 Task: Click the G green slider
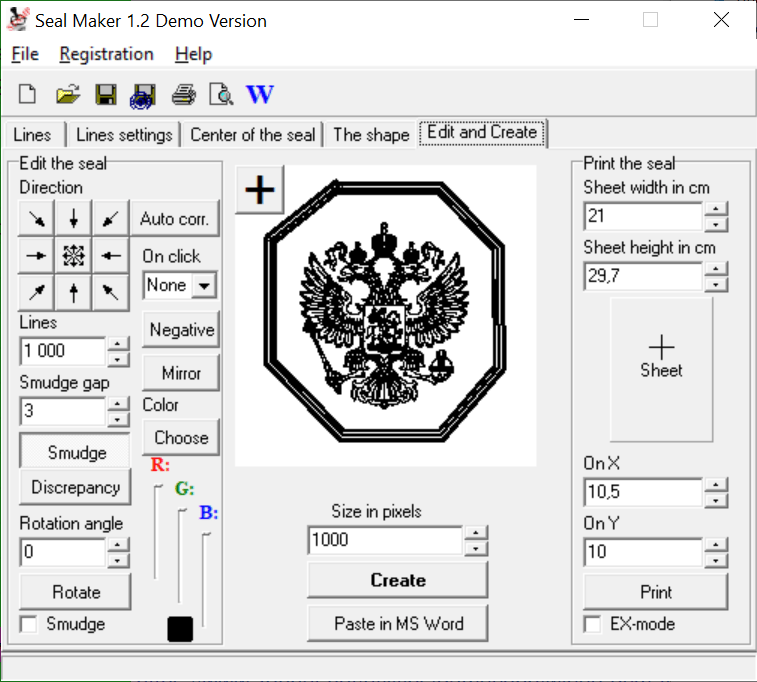click(x=180, y=555)
